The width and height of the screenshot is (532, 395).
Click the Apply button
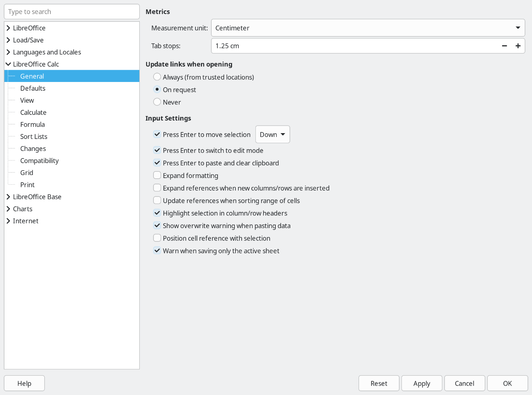click(x=422, y=383)
